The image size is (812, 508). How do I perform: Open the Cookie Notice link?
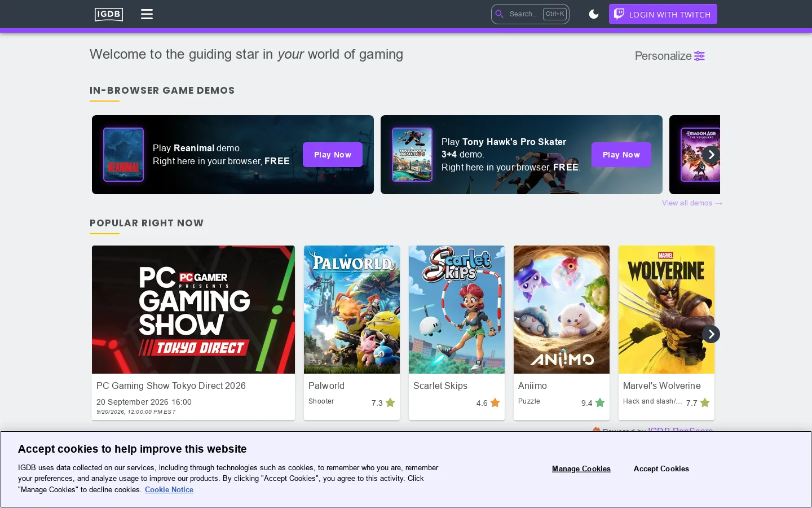169,489
